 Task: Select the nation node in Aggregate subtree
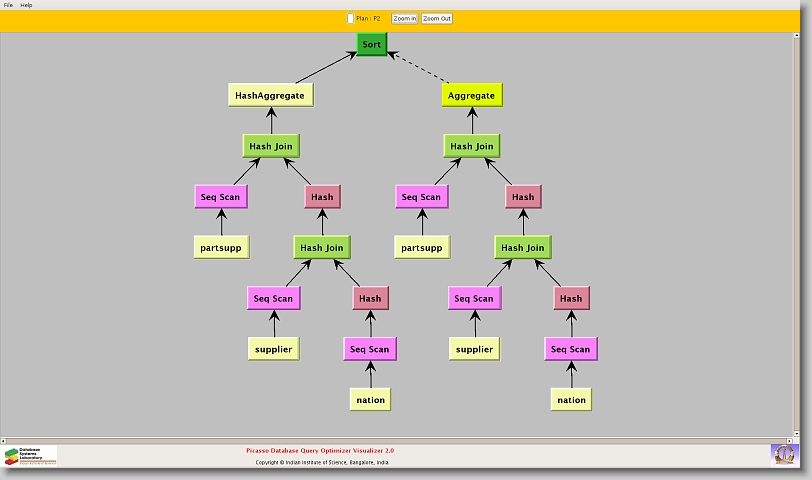(571, 399)
